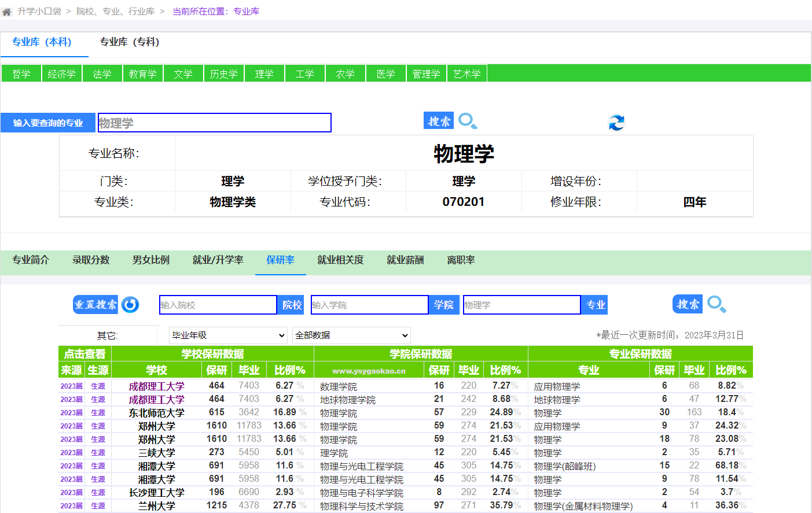Click the 输入学院 text field
This screenshot has width=812, height=513.
click(369, 305)
